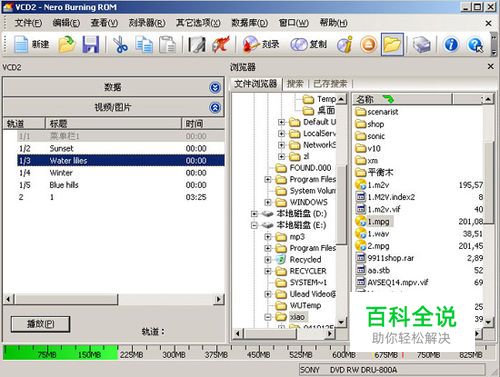Viewport: 500px width, 377px height.
Task: Sort files by the 名称 column header
Action: pos(402,99)
